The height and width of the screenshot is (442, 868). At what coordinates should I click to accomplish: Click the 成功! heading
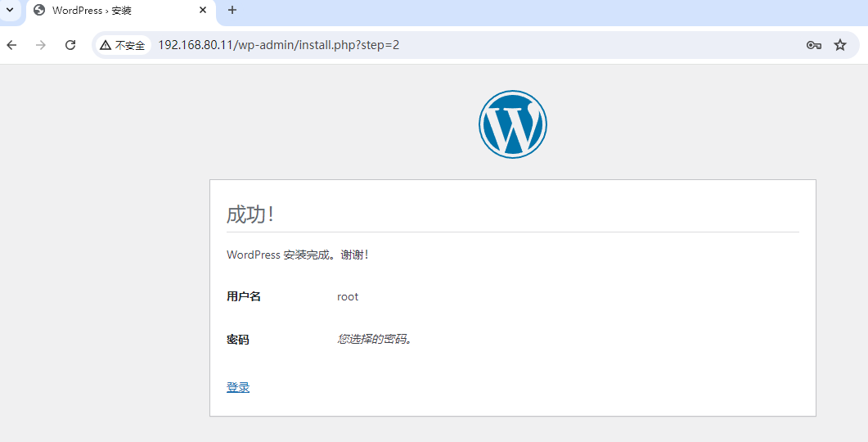click(x=251, y=215)
